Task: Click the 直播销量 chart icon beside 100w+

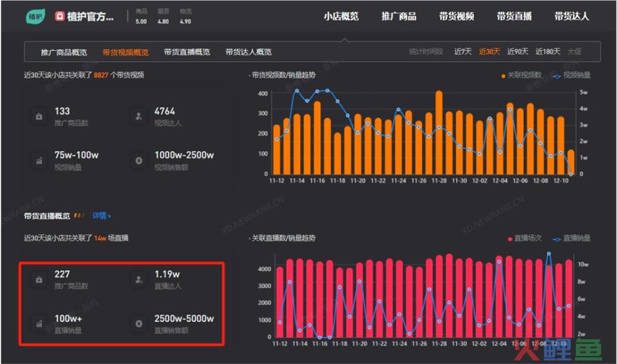Action: pos(39,323)
